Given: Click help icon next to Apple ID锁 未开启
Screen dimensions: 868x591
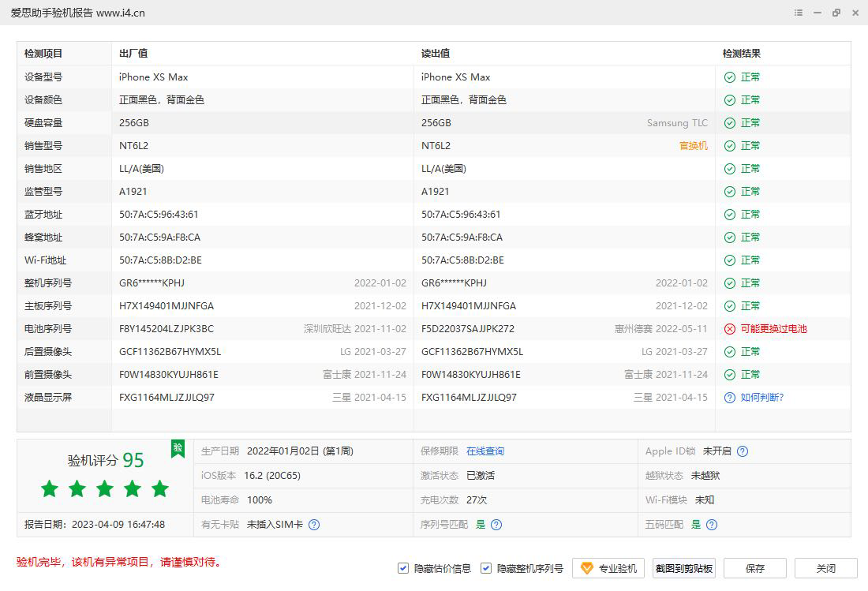Looking at the screenshot, I should pyautogui.click(x=743, y=451).
